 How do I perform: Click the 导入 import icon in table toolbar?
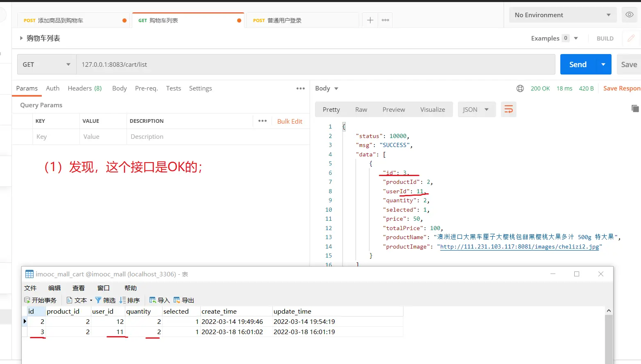(x=153, y=300)
